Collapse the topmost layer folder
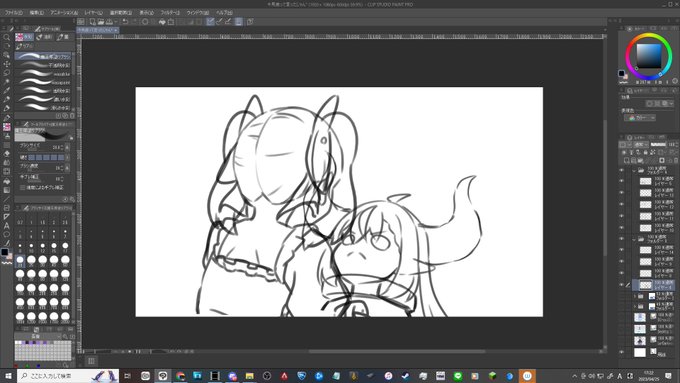 tap(634, 170)
